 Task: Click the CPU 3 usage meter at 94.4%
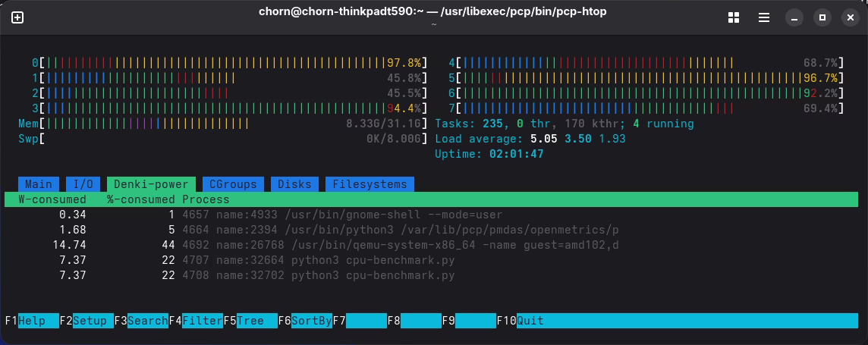click(x=231, y=108)
